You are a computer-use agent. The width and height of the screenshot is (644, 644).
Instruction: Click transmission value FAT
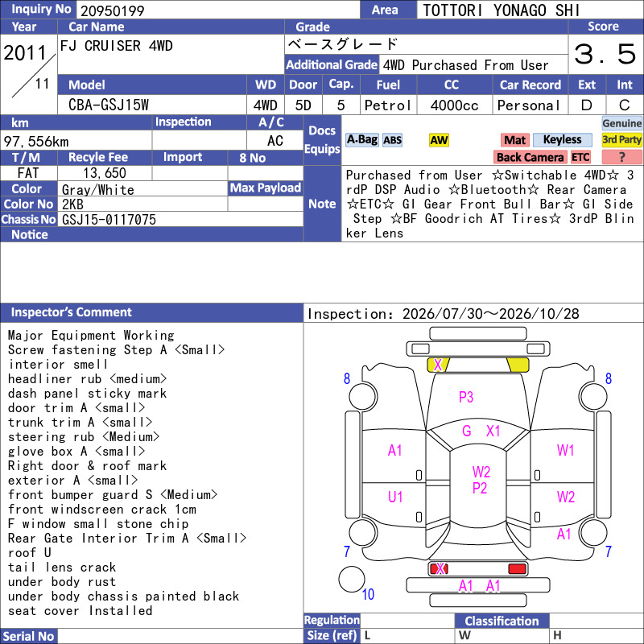(28, 173)
